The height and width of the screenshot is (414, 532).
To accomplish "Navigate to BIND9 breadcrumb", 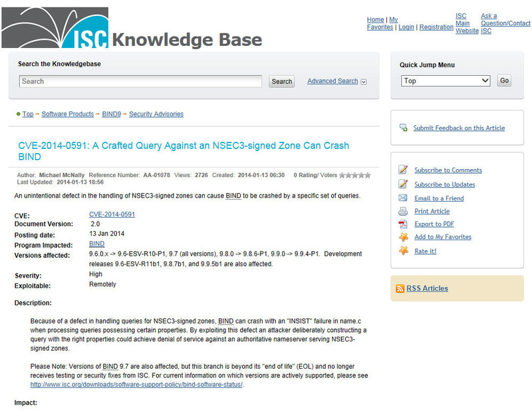I will click(x=111, y=114).
